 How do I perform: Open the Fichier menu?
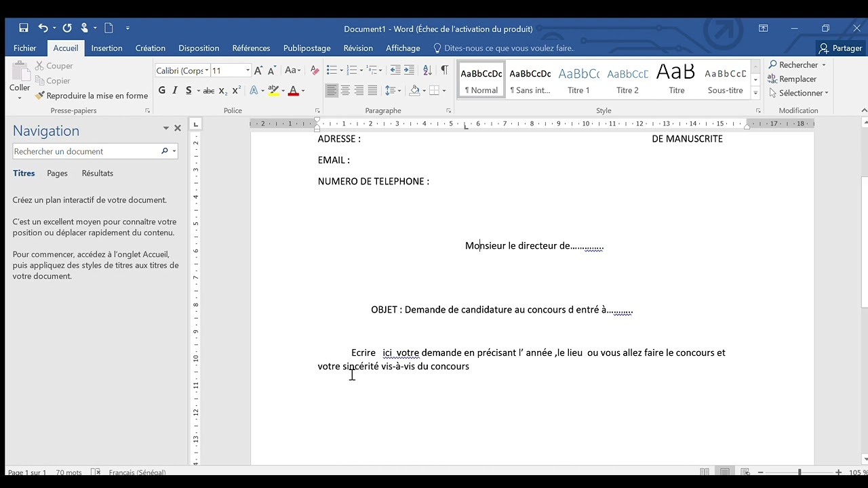[25, 48]
